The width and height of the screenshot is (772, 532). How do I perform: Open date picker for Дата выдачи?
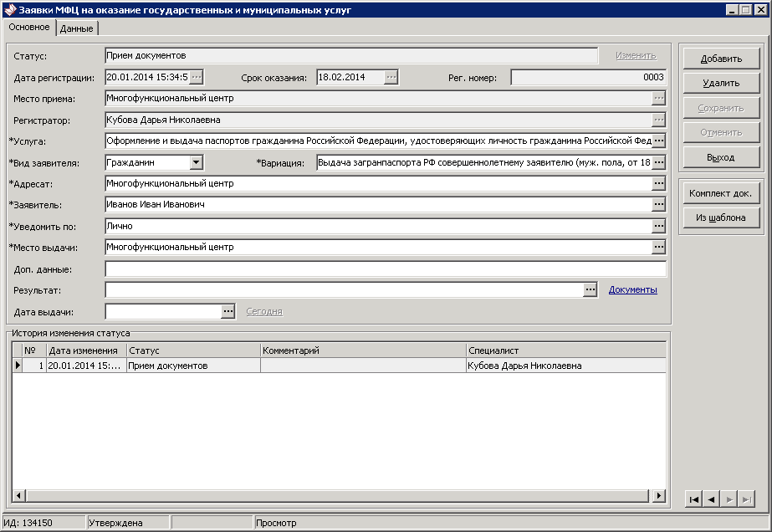228,311
